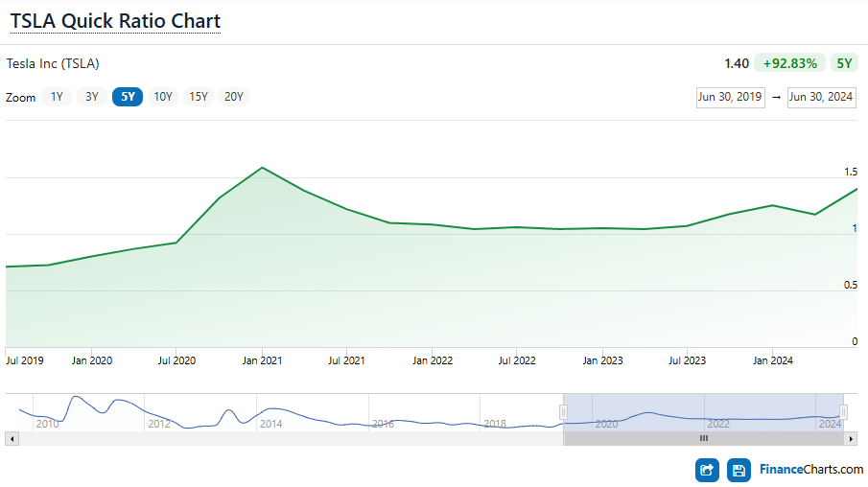Click the Jan 2024 axis label
Screen dimensions: 868x487
pos(772,360)
